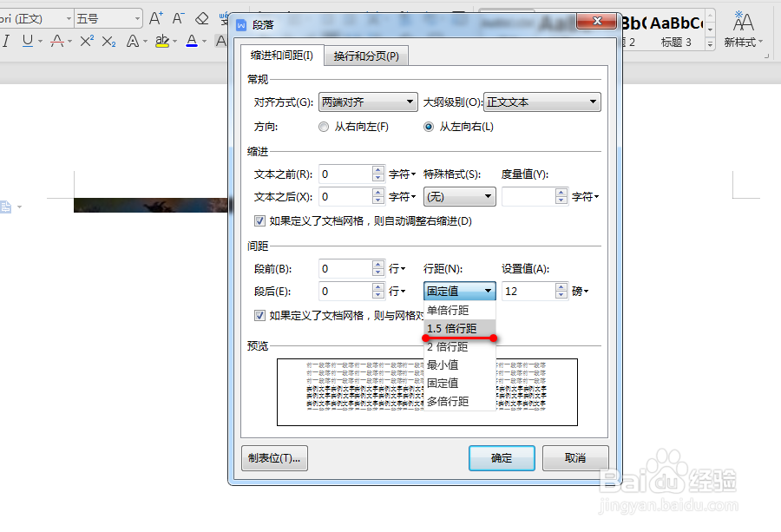Enable superscript formatting

86,41
